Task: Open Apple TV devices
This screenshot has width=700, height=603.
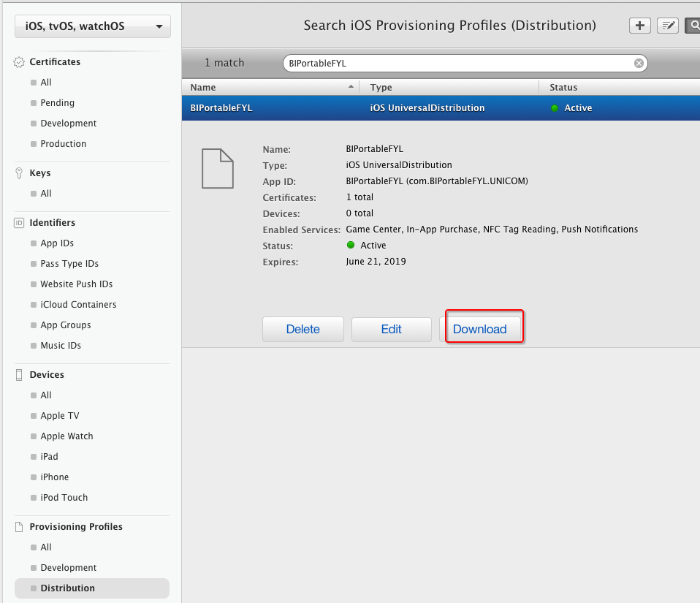Action: pos(59,416)
